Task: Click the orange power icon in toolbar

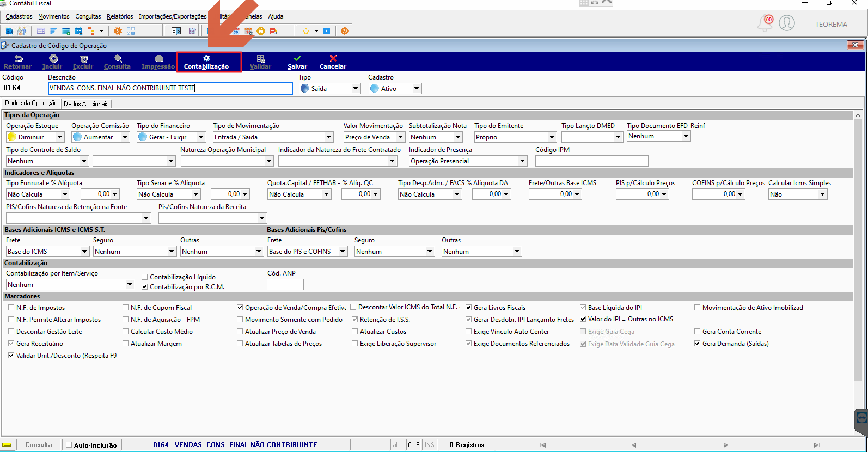Action: 344,31
